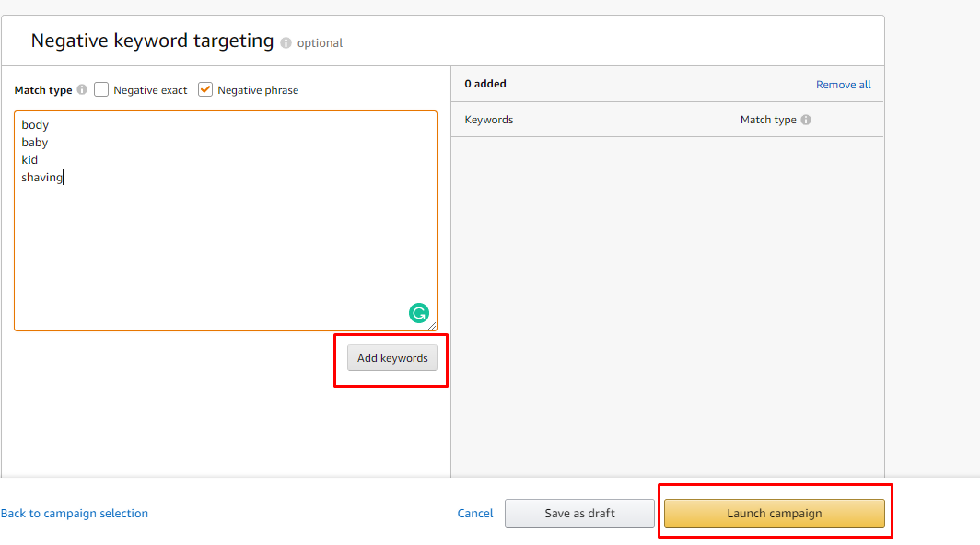Screen dimensions: 980x545
Task: Place cursor on the word shaving
Action: [x=41, y=178]
